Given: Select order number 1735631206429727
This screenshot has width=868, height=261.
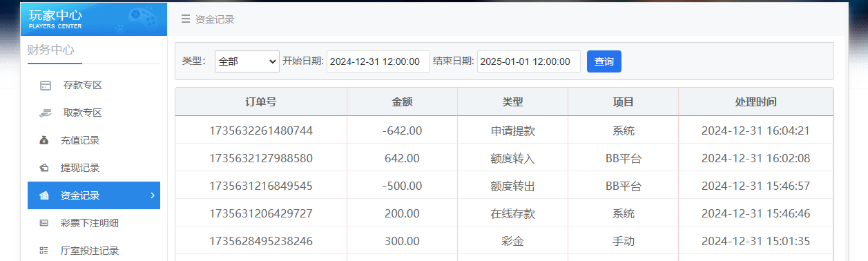Looking at the screenshot, I should pos(261,213).
